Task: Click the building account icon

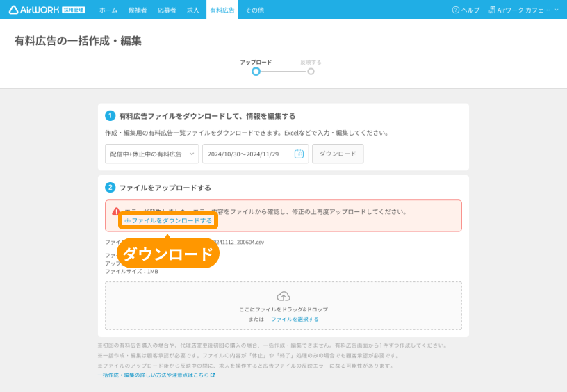Action: (492, 10)
